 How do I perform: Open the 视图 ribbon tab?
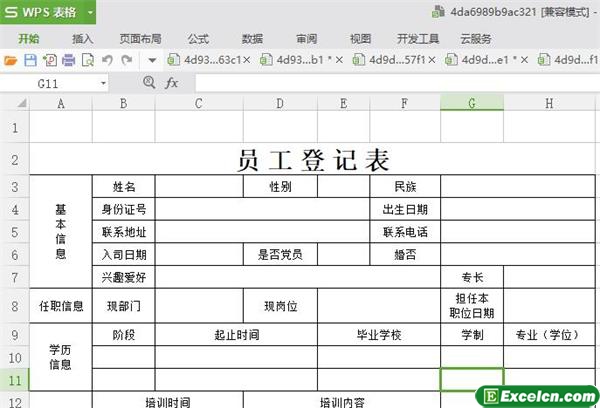360,39
